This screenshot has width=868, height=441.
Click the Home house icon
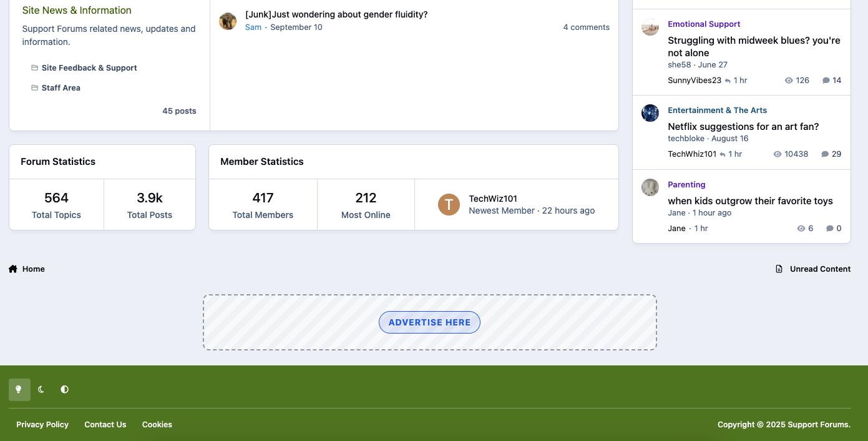[13, 269]
